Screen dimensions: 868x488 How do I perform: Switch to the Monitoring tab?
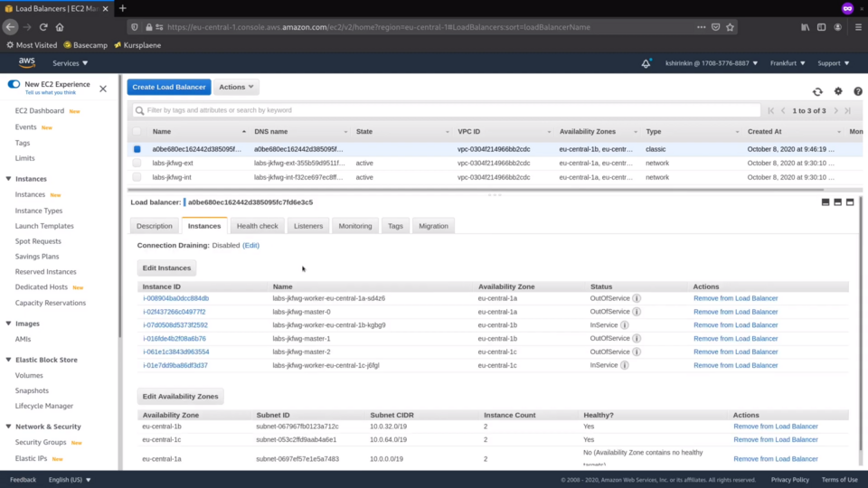point(355,226)
